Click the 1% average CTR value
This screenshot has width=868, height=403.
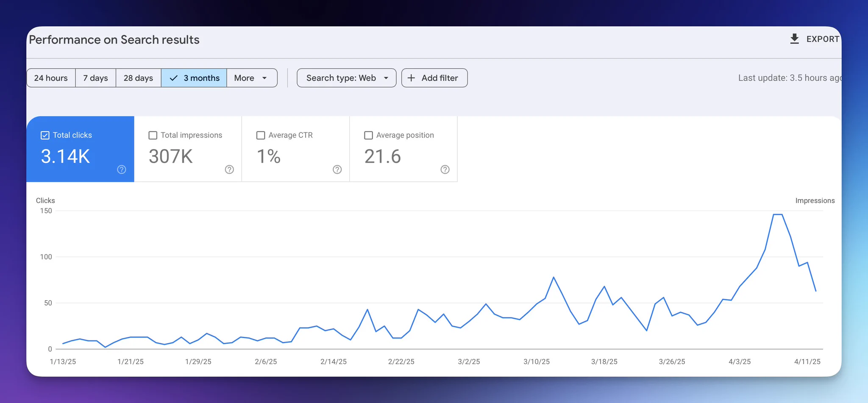click(x=269, y=156)
